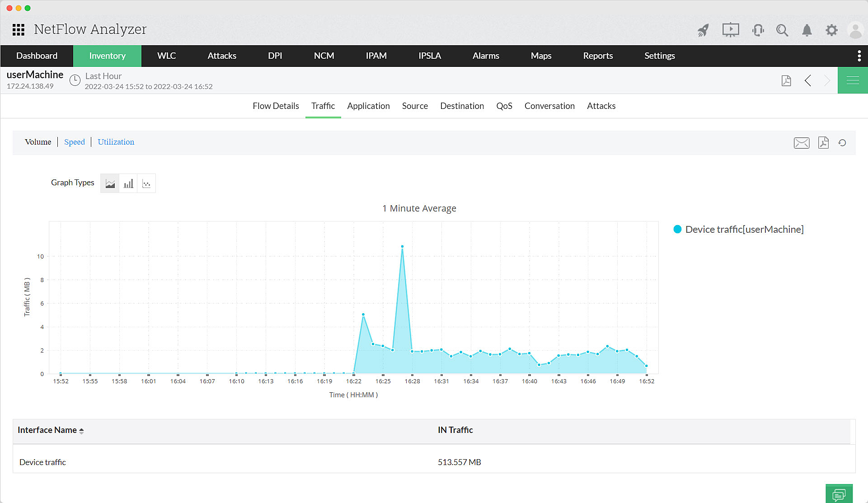
Task: Switch to the Application tab
Action: pos(368,106)
